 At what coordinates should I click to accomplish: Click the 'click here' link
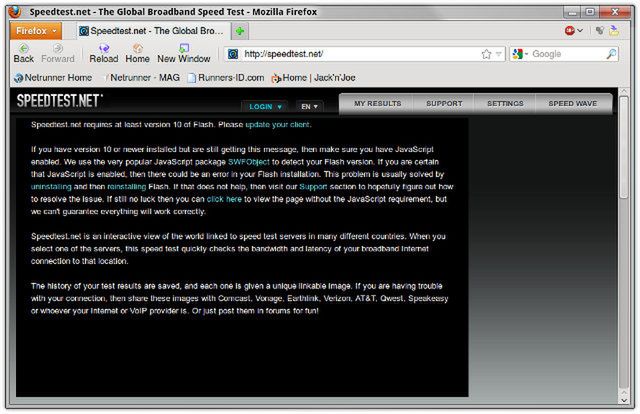224,199
